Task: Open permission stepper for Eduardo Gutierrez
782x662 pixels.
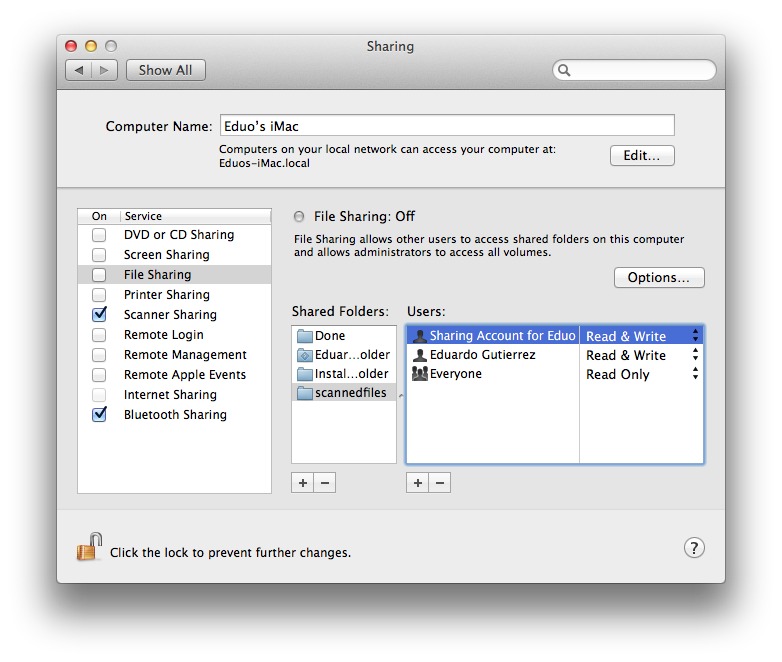Action: pyautogui.click(x=695, y=355)
